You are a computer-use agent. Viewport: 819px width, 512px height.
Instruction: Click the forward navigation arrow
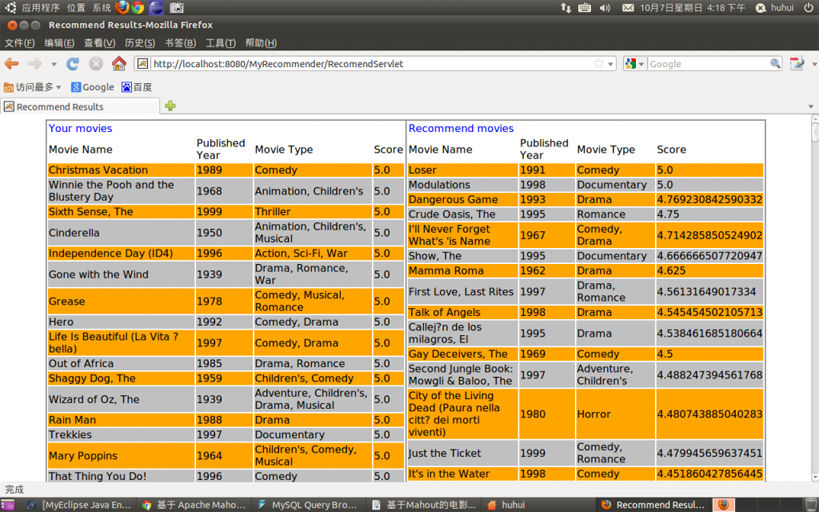(34, 64)
